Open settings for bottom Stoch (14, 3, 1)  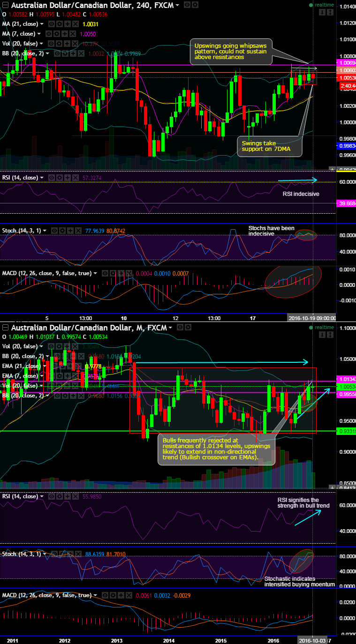pyautogui.click(x=62, y=554)
